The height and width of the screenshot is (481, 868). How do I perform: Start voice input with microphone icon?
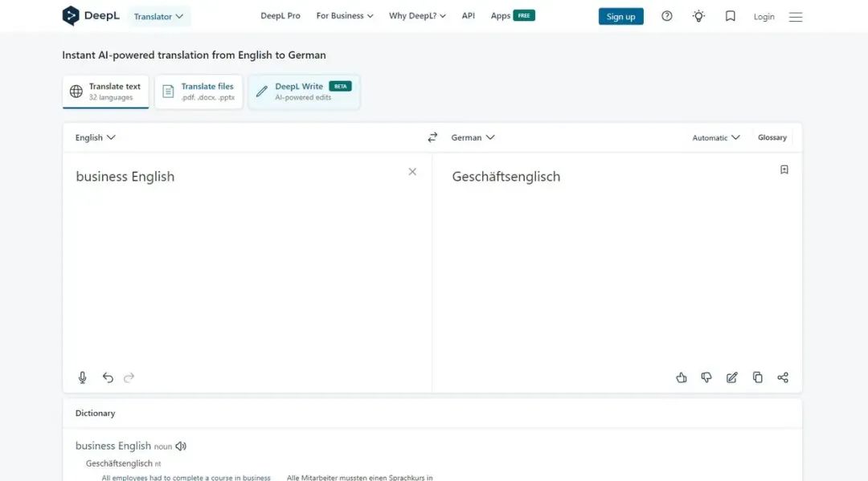[x=83, y=377]
